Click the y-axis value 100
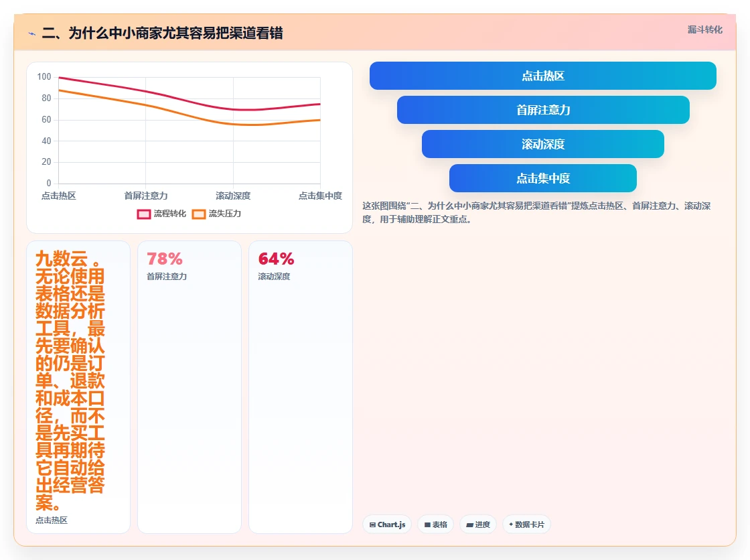 point(44,76)
